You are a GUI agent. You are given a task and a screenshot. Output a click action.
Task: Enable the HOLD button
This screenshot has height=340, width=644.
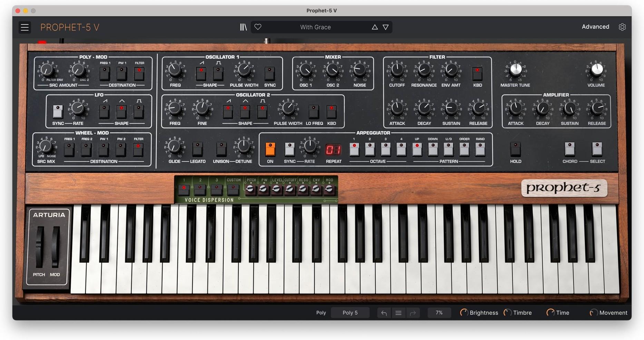(x=515, y=149)
